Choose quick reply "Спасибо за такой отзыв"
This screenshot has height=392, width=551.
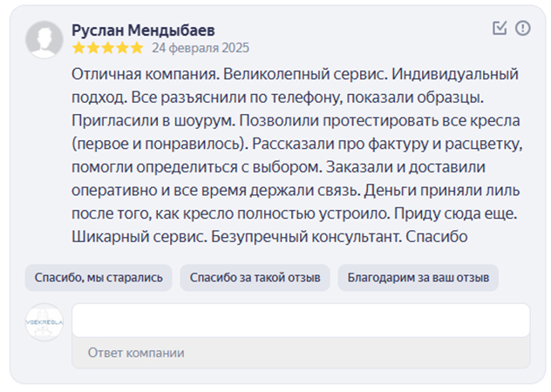[x=255, y=278]
